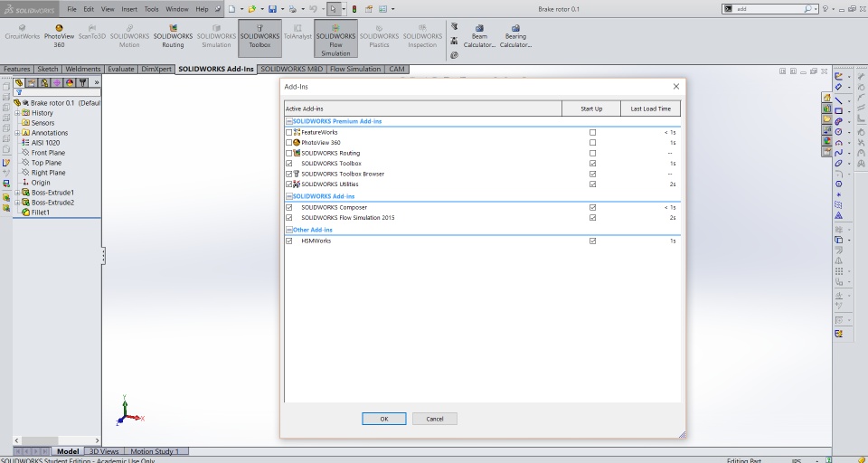Open the PropertyManager tab icon
The image size is (868, 463).
[32, 82]
